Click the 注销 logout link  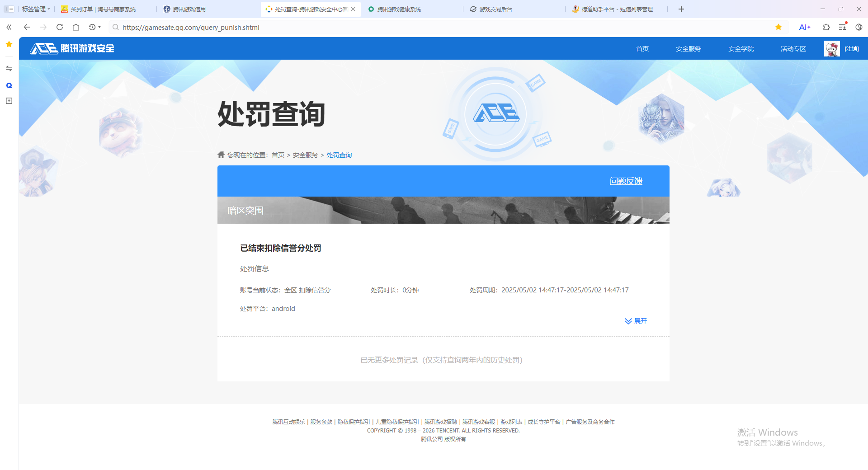(x=852, y=49)
